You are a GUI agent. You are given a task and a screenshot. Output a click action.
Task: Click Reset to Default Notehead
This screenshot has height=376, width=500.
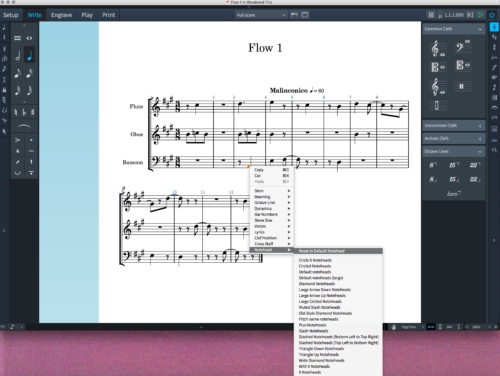(x=338, y=251)
